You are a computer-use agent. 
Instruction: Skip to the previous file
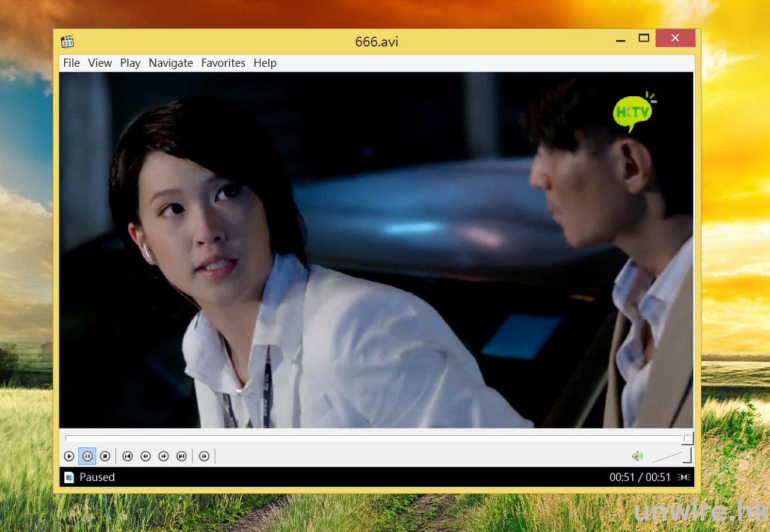coord(128,457)
